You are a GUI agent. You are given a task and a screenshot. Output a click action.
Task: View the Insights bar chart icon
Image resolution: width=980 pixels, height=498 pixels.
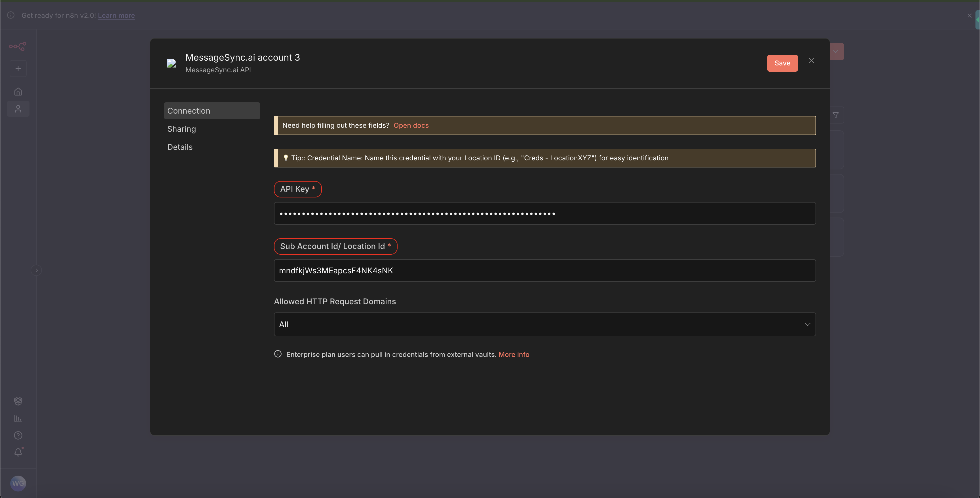(18, 418)
